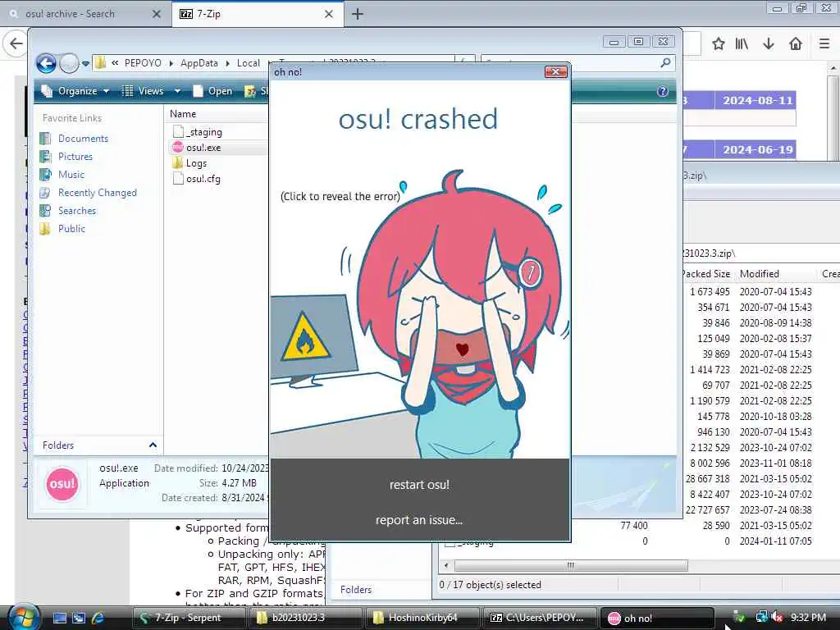Click the Documents icon in Favorite Links

(46, 139)
